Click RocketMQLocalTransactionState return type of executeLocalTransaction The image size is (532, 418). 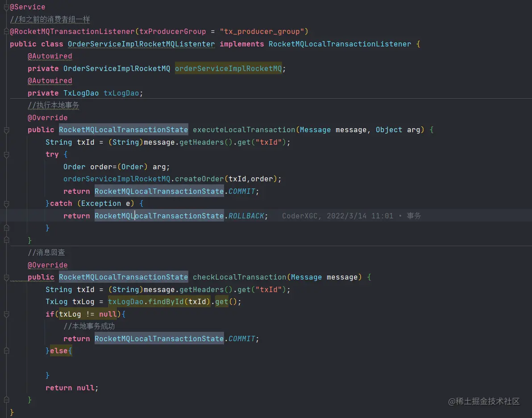[124, 130]
